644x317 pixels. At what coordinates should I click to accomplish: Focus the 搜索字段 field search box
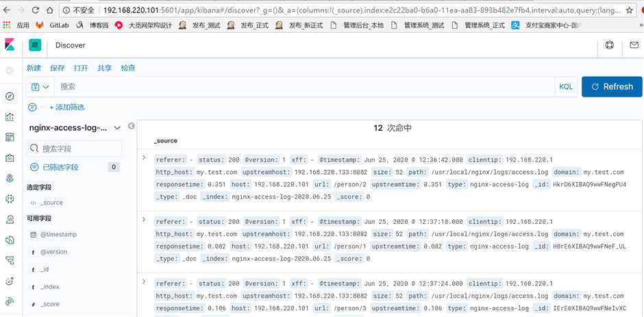point(75,149)
